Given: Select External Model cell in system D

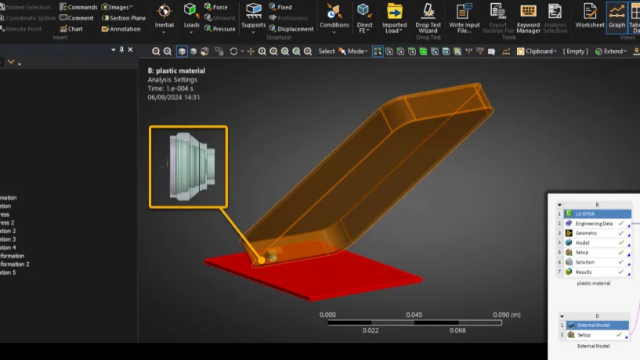Looking at the screenshot, I should tap(598, 325).
